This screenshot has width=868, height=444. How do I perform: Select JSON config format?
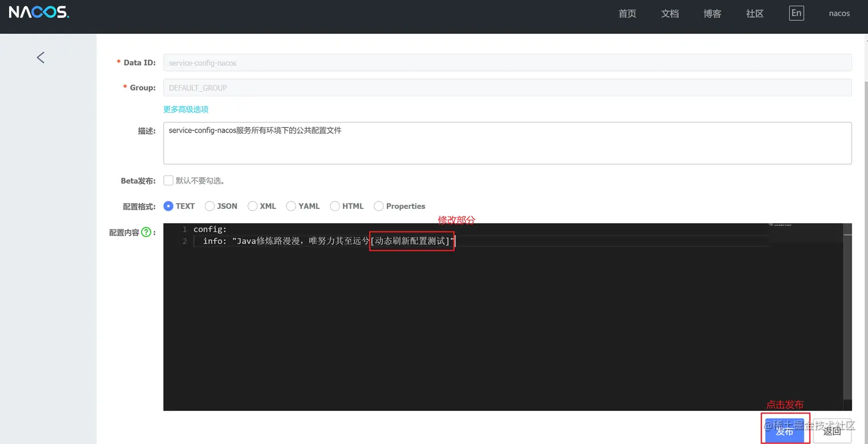pos(210,206)
